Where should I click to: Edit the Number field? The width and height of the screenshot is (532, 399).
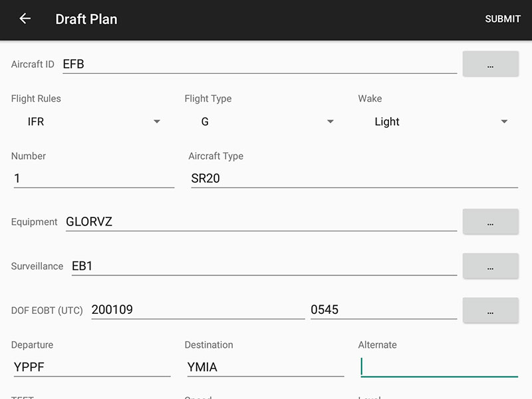click(x=94, y=178)
